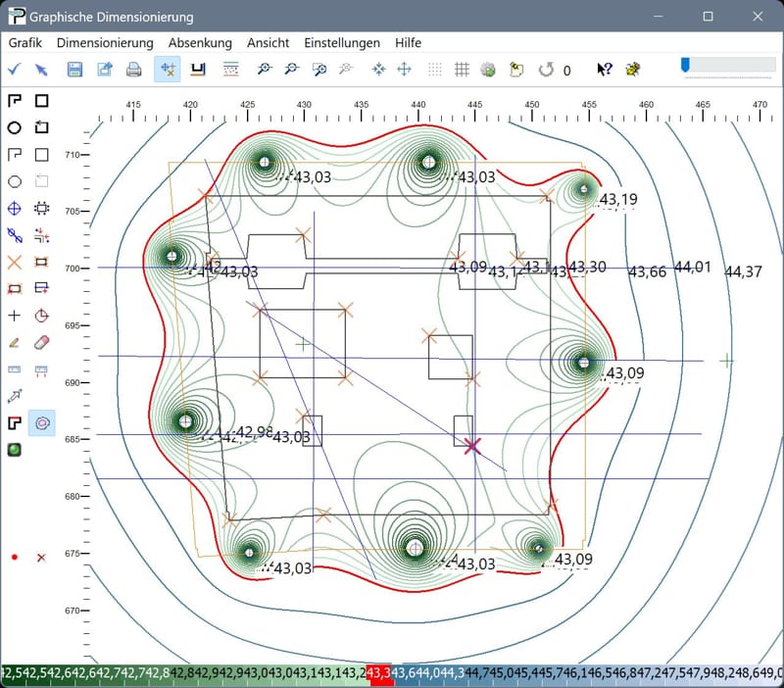784x688 pixels.
Task: Click the blue crosshair circle well tool
Action: tap(14, 208)
